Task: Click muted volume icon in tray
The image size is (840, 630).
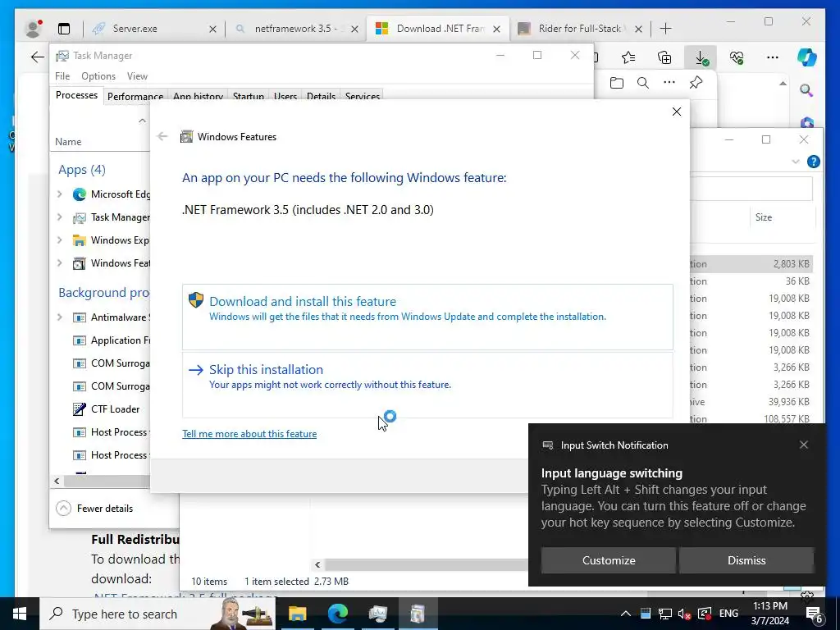Action: tap(684, 614)
